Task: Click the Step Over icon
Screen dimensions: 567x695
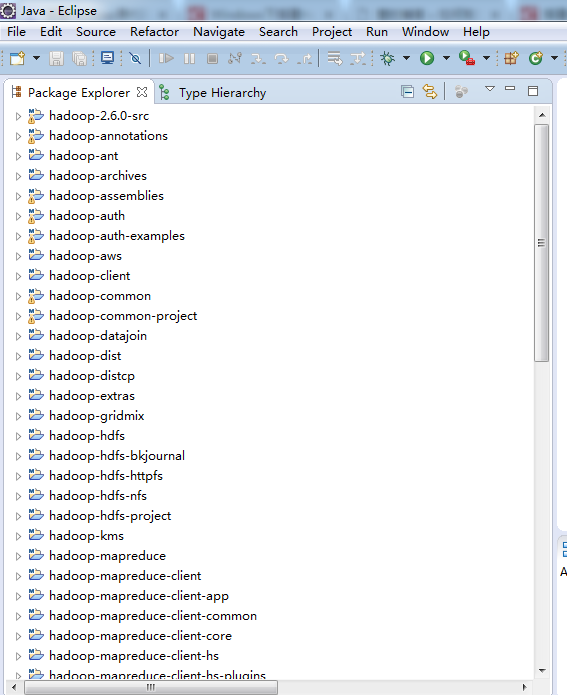Action: (281, 58)
